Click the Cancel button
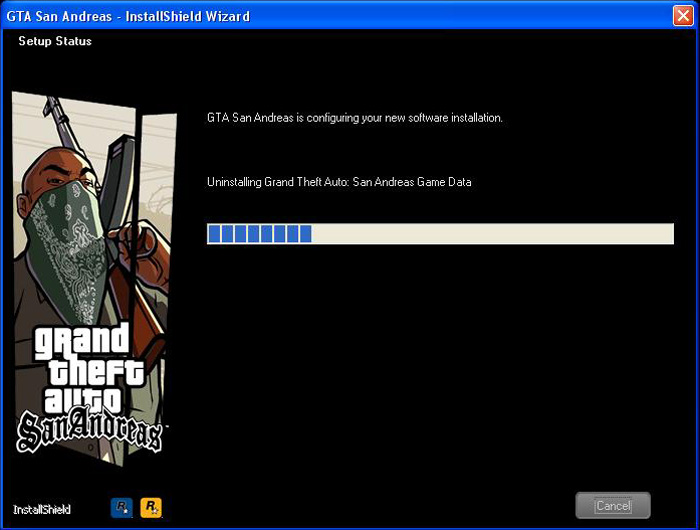This screenshot has height=530, width=700. (x=612, y=505)
